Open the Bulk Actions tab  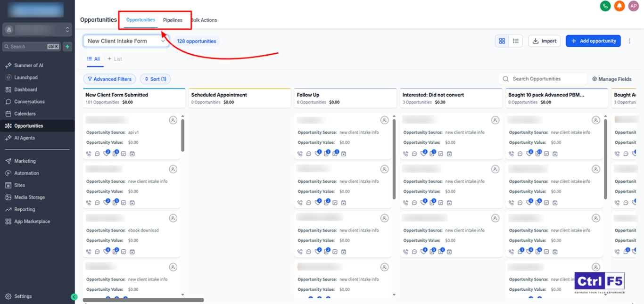(x=204, y=20)
